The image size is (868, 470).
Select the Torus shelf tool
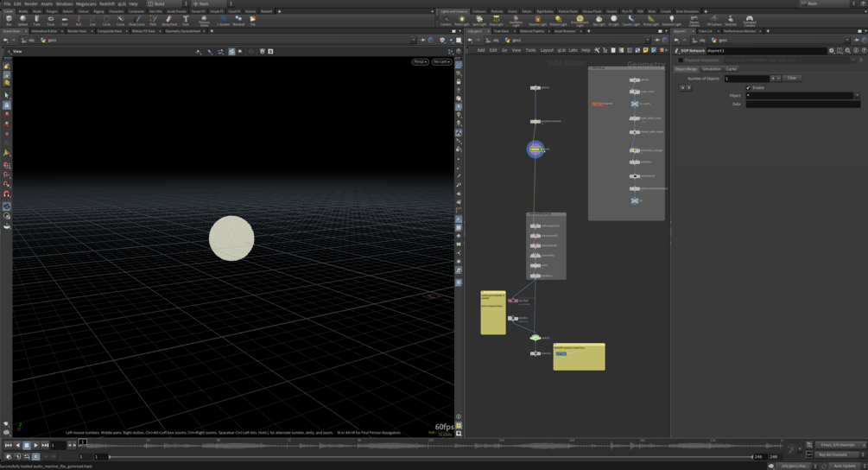[50, 21]
